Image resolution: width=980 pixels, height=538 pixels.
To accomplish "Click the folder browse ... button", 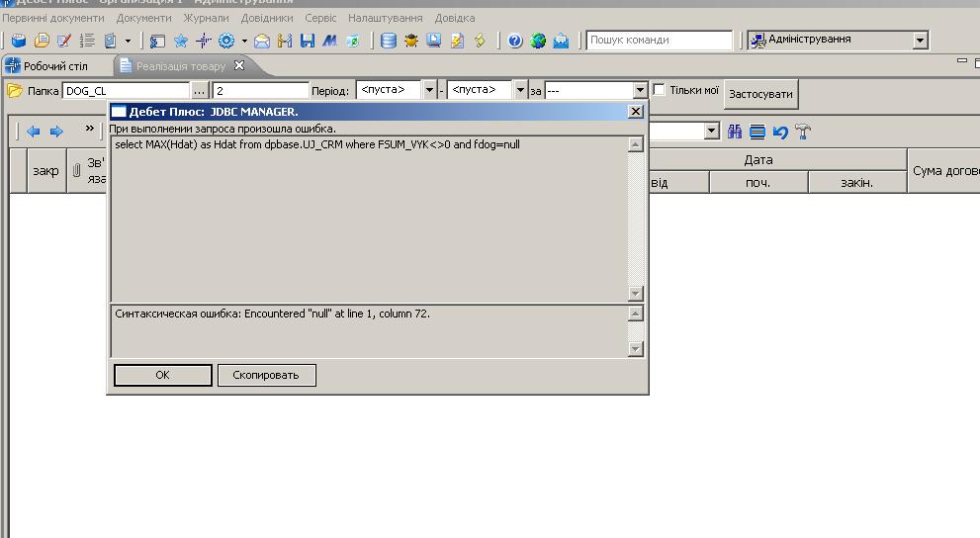I will pos(199,91).
